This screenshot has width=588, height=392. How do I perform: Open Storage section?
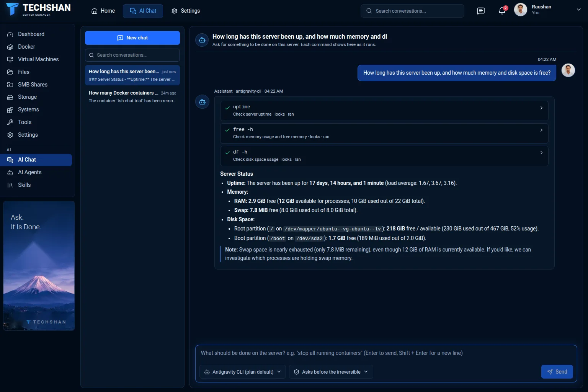click(x=37, y=97)
